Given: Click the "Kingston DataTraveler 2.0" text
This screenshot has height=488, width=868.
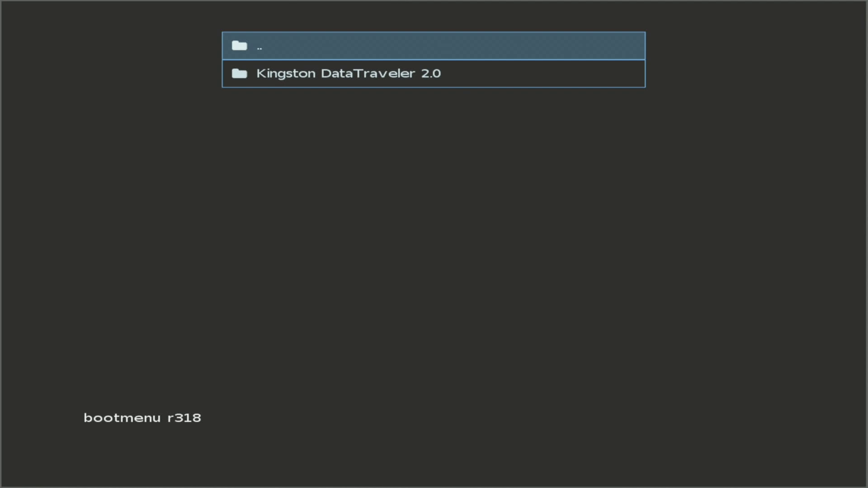Looking at the screenshot, I should click(x=348, y=73).
